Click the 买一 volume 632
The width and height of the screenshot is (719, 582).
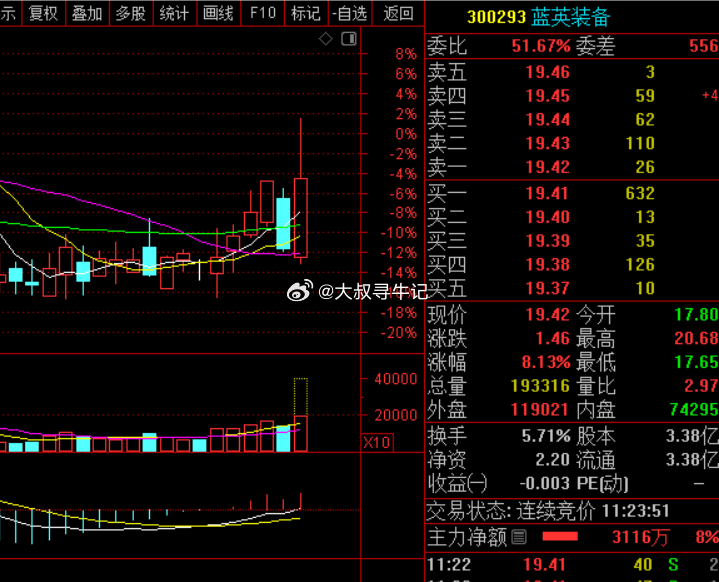(x=640, y=193)
